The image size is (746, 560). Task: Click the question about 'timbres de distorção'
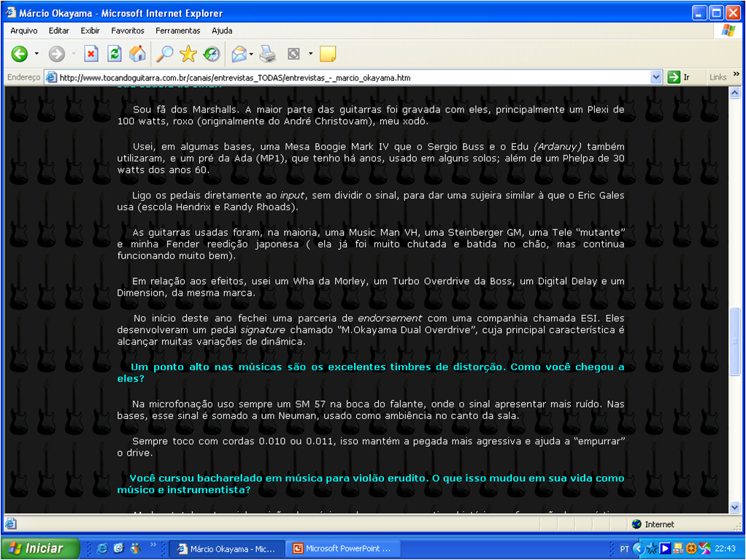pyautogui.click(x=370, y=372)
